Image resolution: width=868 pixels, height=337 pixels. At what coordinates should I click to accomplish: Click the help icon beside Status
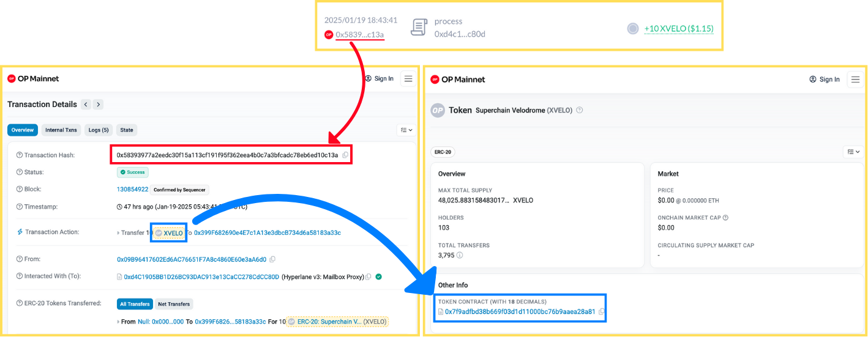pyautogui.click(x=19, y=172)
